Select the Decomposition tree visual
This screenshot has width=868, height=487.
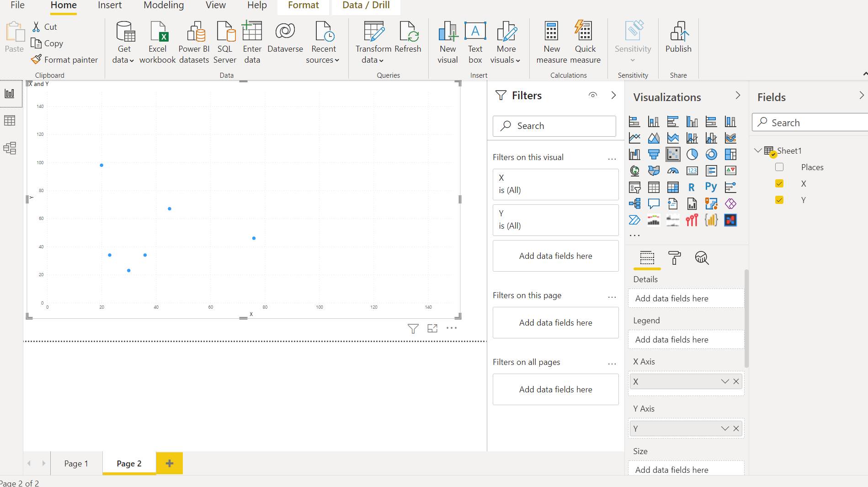[634, 204]
